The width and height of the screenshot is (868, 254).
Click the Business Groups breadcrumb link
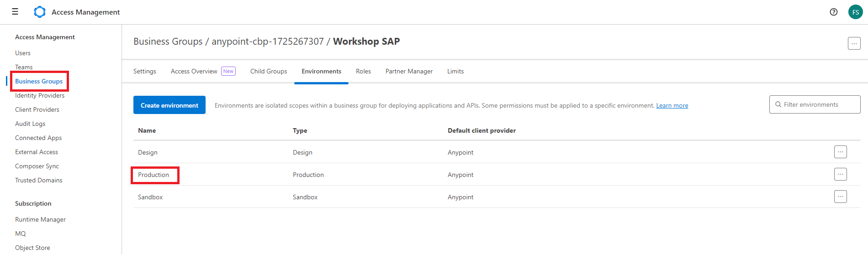[x=168, y=41]
